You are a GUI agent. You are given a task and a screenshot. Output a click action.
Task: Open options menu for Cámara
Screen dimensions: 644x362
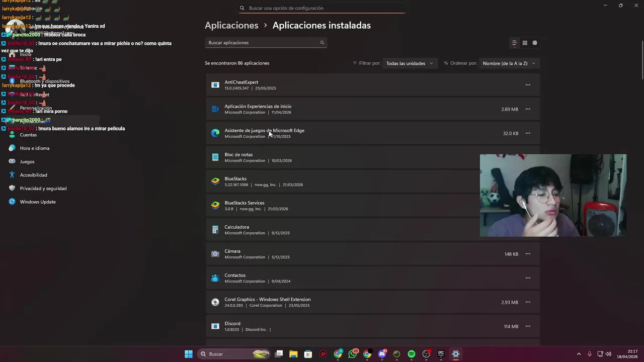point(528,254)
